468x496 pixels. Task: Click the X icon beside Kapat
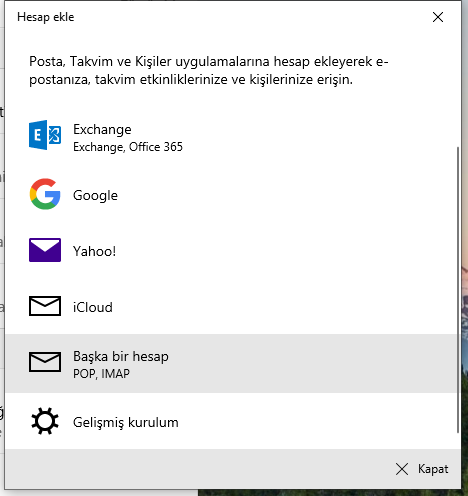402,469
